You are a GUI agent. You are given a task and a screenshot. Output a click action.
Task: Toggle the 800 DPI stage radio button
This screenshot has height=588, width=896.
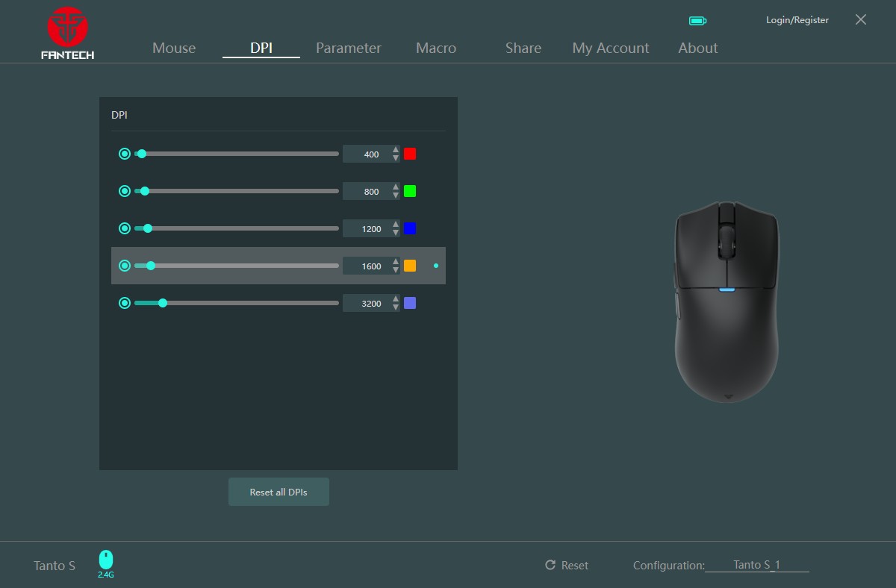point(125,191)
